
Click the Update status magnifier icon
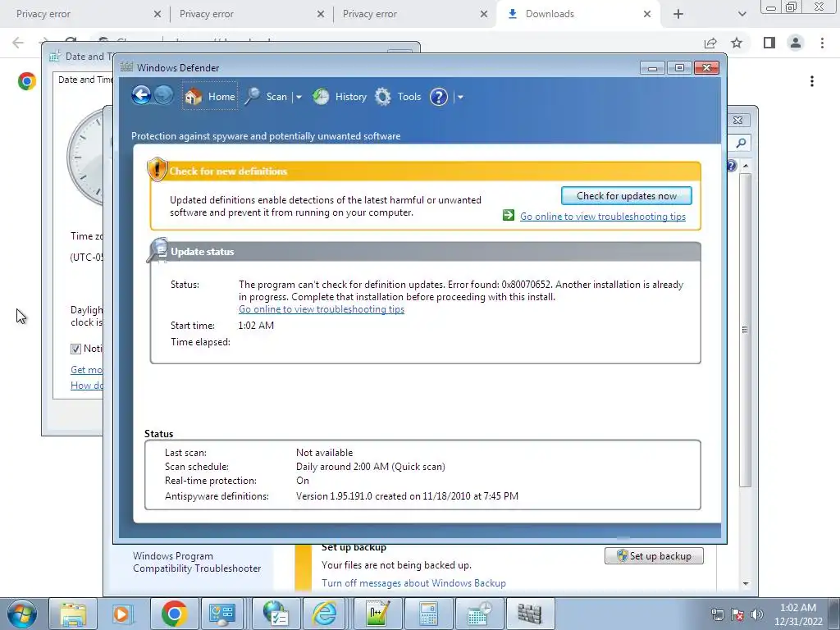(158, 250)
